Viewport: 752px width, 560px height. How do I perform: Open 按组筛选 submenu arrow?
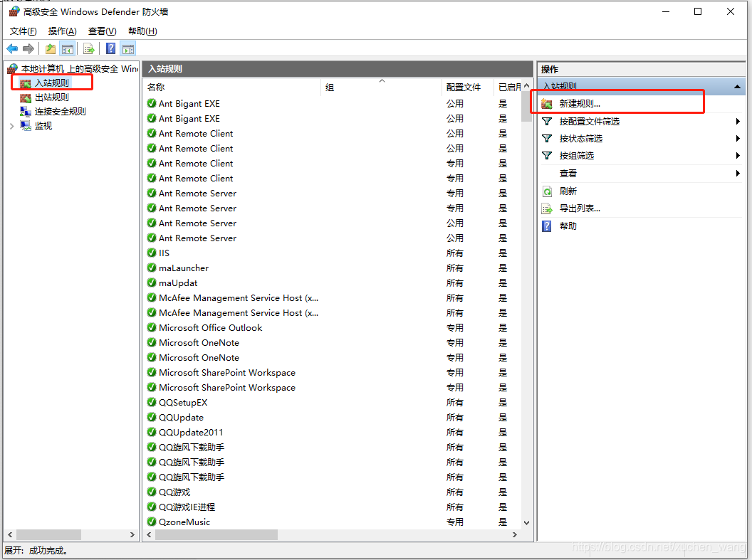click(738, 156)
